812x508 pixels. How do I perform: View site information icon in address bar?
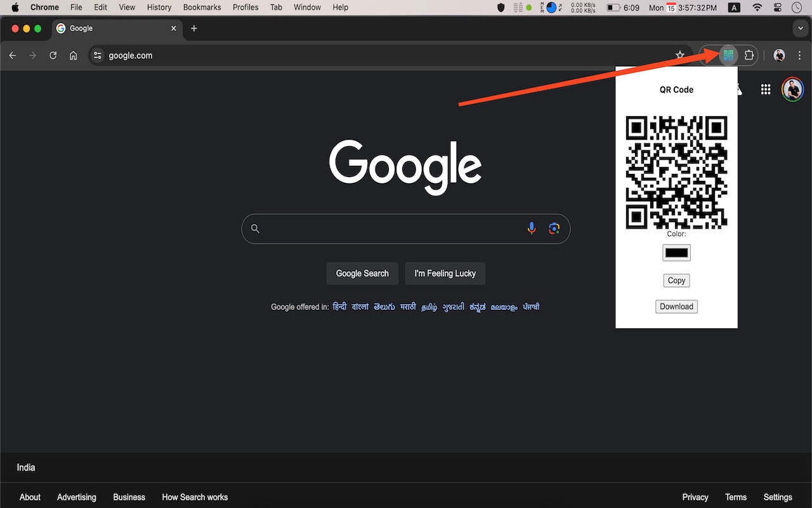97,55
